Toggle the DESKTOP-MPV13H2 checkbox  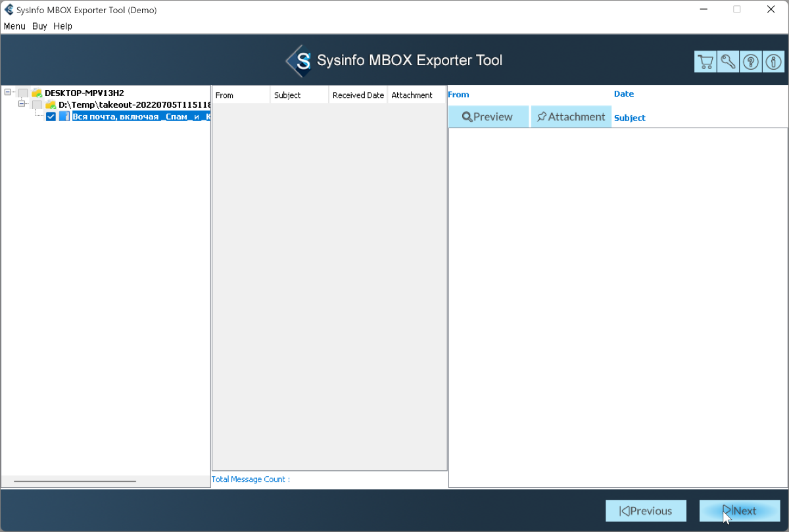(x=23, y=93)
